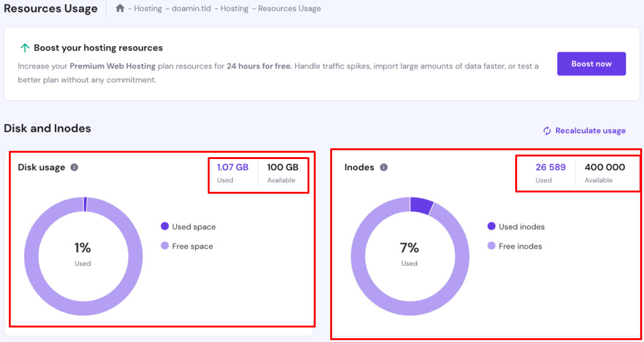The image size is (644, 342).
Task: Click Free inodes legend dot
Action: [x=491, y=246]
